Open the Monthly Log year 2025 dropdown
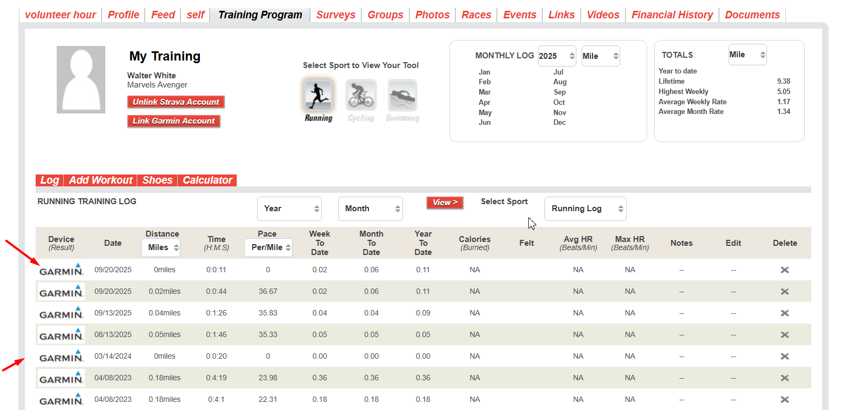868x410 pixels. [556, 56]
